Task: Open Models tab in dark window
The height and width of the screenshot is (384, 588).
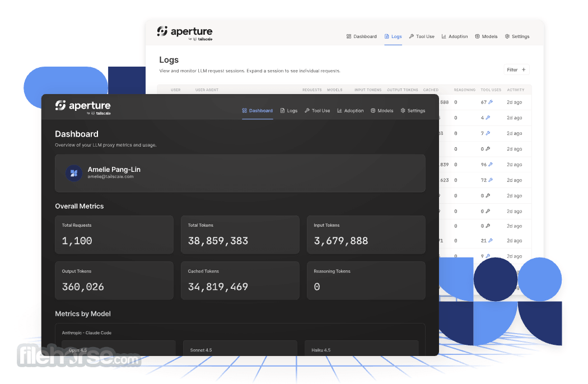Action: tap(382, 111)
